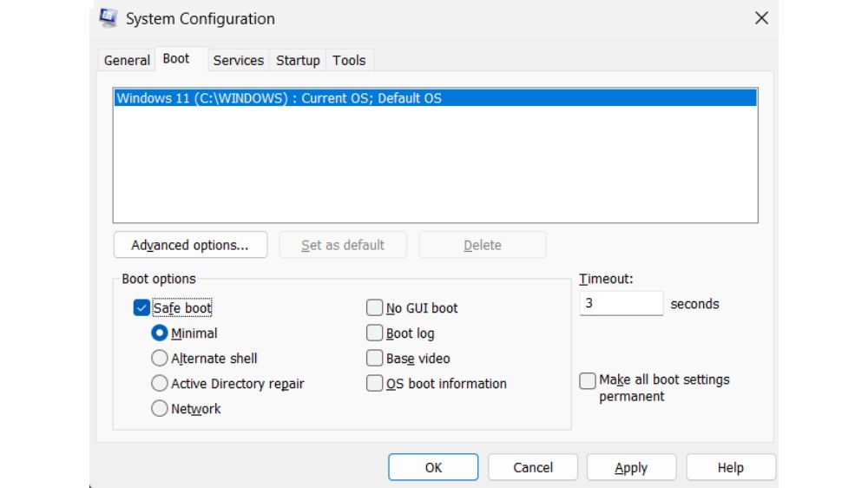Go to the Startup tab
The width and height of the screenshot is (868, 488).
pyautogui.click(x=298, y=60)
